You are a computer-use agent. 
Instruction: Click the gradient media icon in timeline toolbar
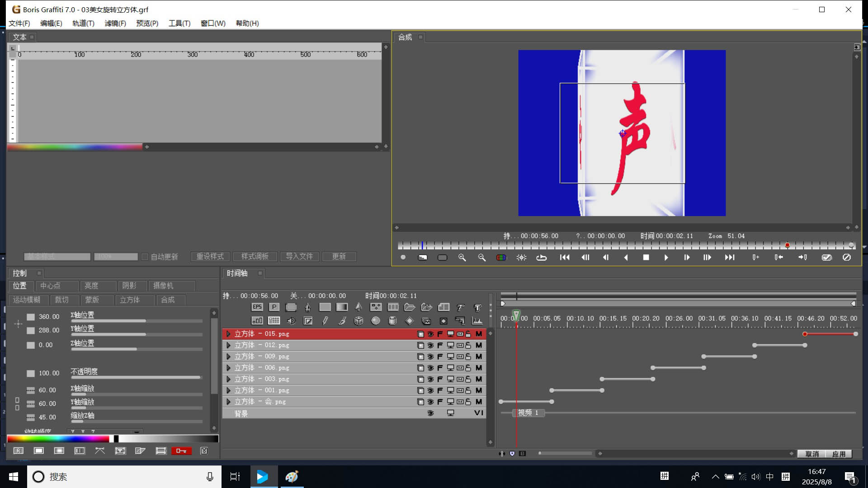tap(342, 307)
